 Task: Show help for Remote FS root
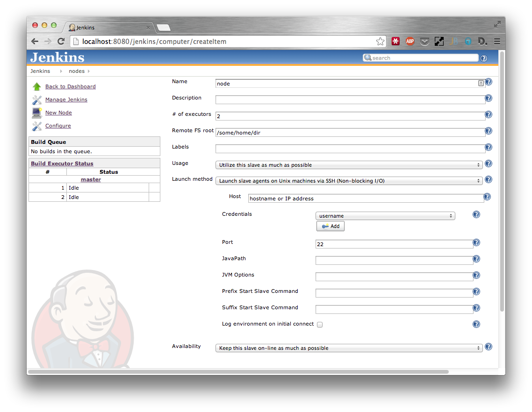(489, 130)
